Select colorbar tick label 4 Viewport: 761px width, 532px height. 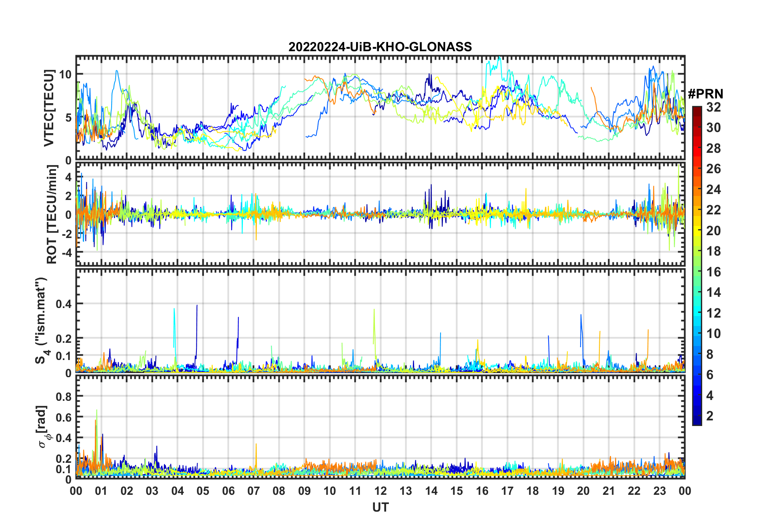point(710,396)
